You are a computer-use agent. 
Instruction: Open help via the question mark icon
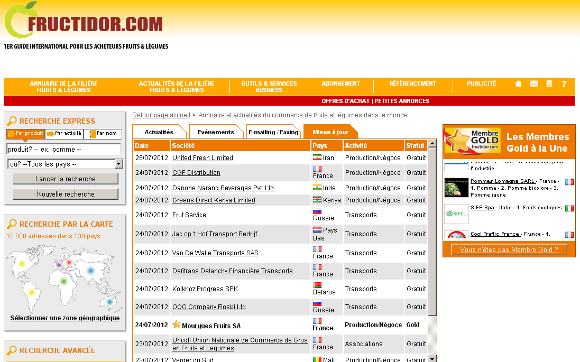coord(564,84)
